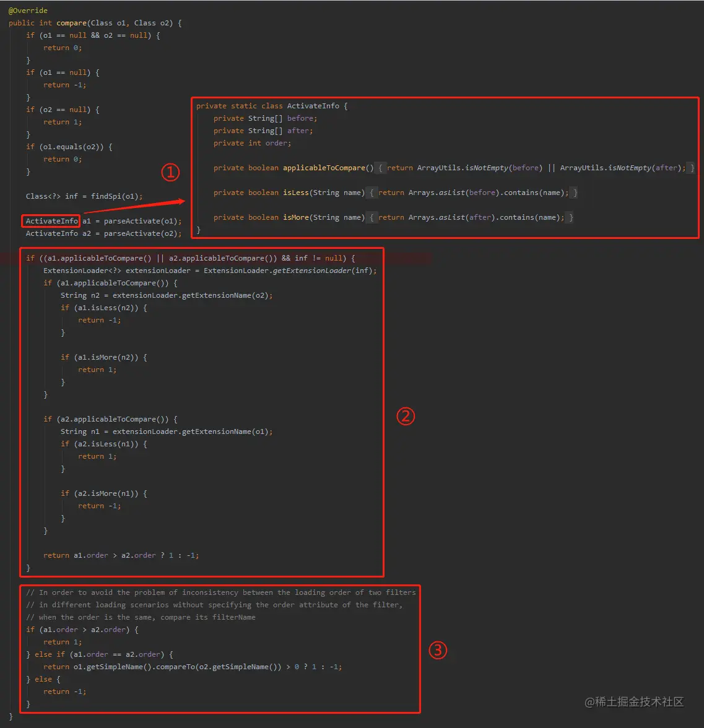
Task: Click the parseActivate(o1) call
Action: point(141,221)
